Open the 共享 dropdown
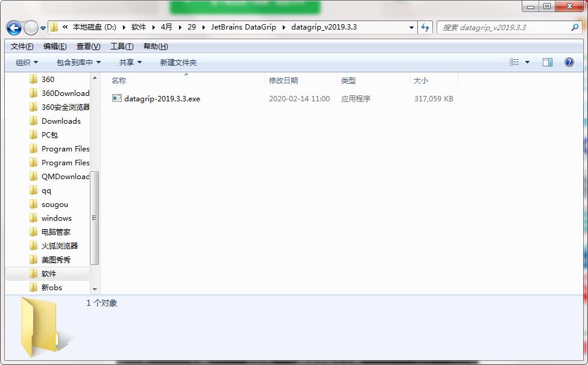588x365 pixels. (x=130, y=62)
